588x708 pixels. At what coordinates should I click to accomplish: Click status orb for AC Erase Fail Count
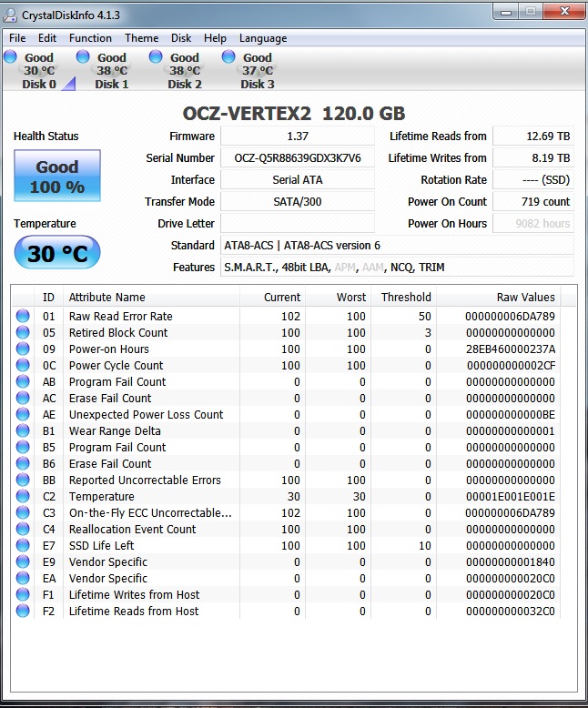23,399
